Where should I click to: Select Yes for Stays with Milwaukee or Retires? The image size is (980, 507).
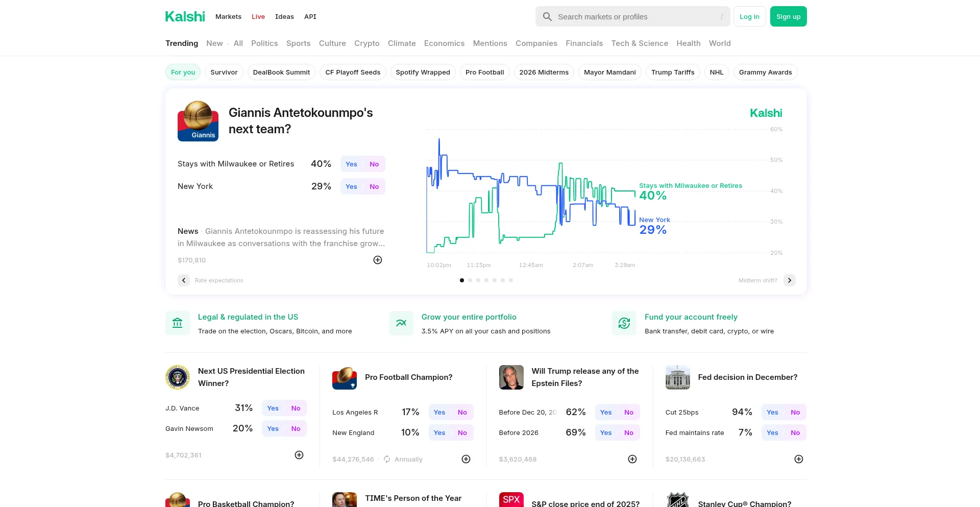click(x=351, y=164)
